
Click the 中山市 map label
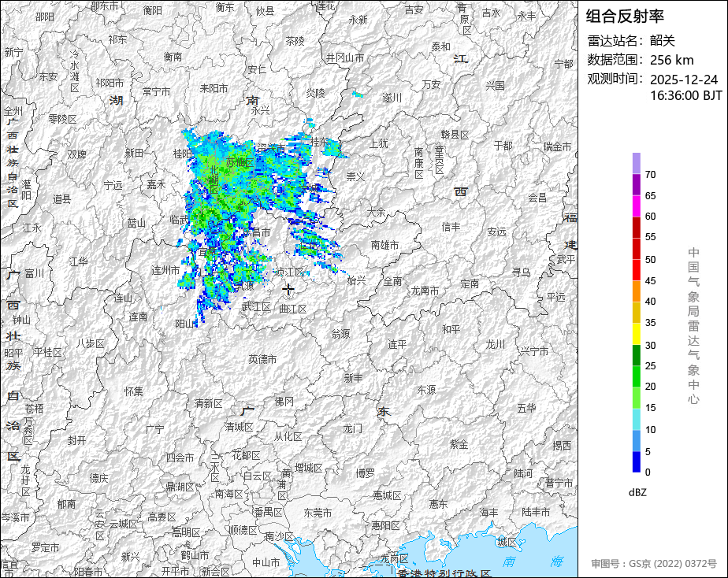(x=266, y=562)
